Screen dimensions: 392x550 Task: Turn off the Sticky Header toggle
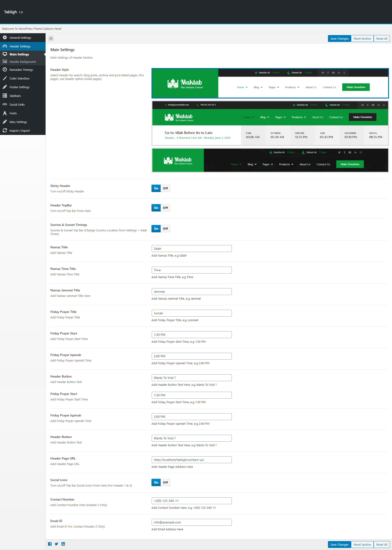165,188
